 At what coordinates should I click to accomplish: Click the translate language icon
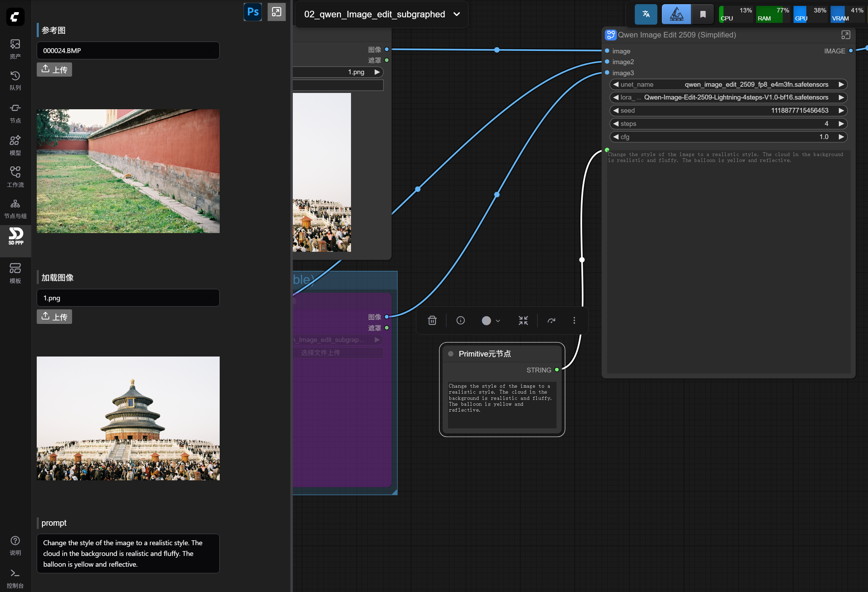[x=646, y=14]
